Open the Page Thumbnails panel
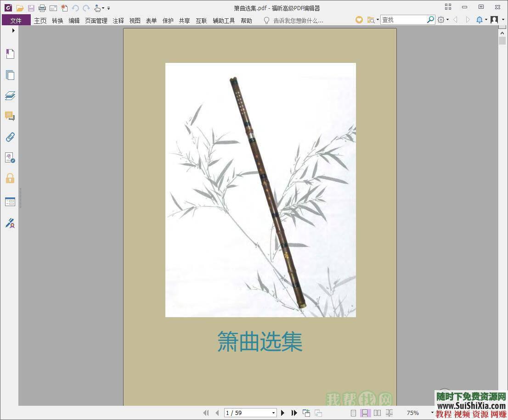This screenshot has height=420, width=508. [10, 75]
